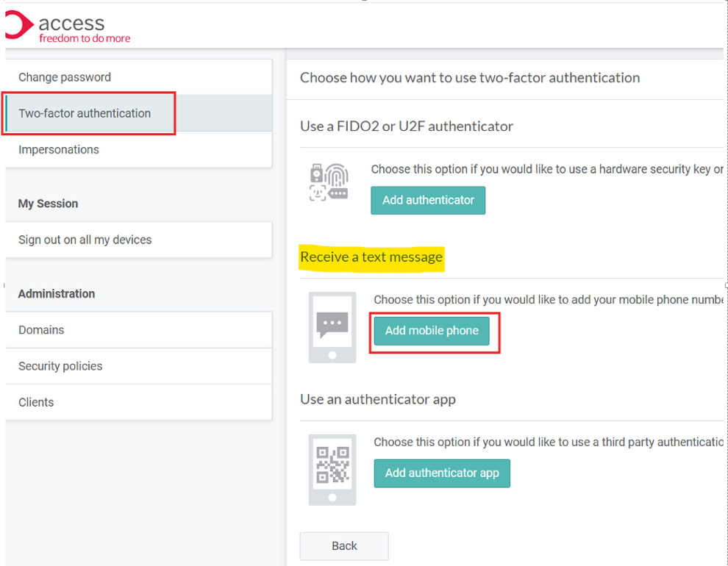The height and width of the screenshot is (566, 728).
Task: Select Two-factor authentication in the sidebar
Action: [x=85, y=113]
